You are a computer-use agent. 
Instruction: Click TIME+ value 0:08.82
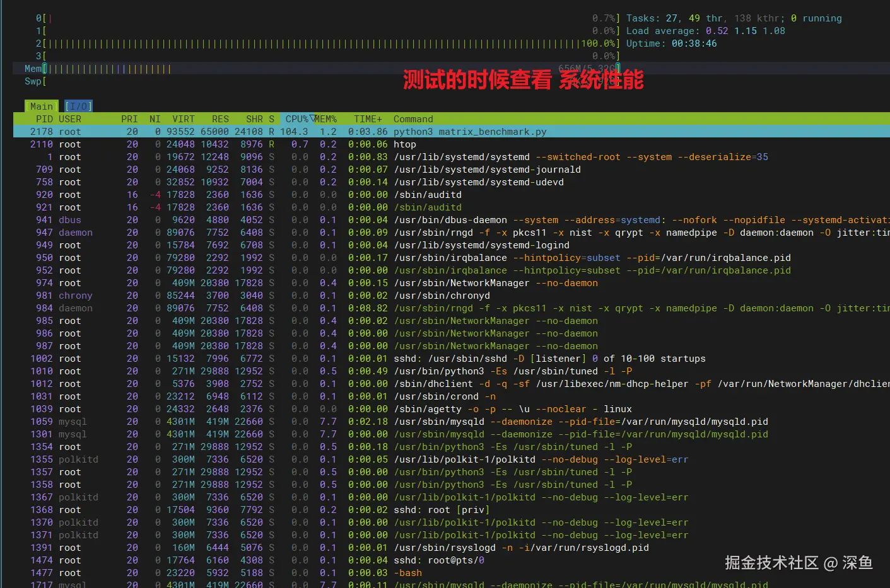pyautogui.click(x=368, y=308)
